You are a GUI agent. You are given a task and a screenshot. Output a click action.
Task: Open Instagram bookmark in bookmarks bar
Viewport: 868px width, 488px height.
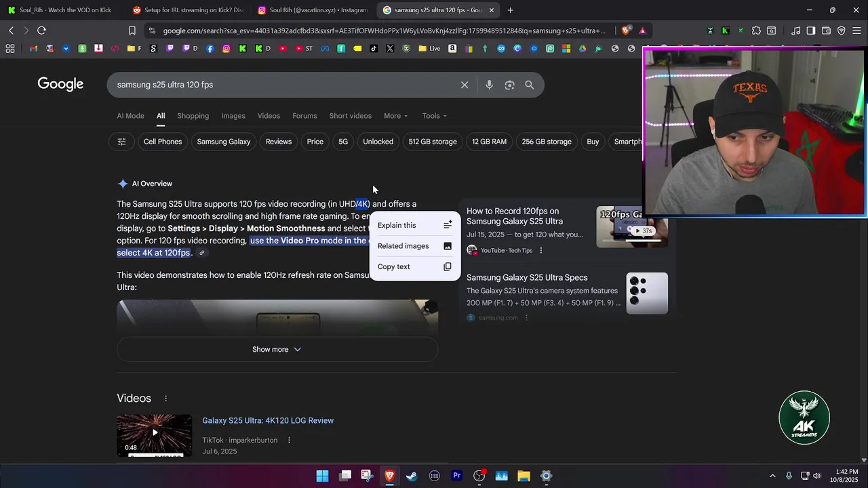[226, 49]
